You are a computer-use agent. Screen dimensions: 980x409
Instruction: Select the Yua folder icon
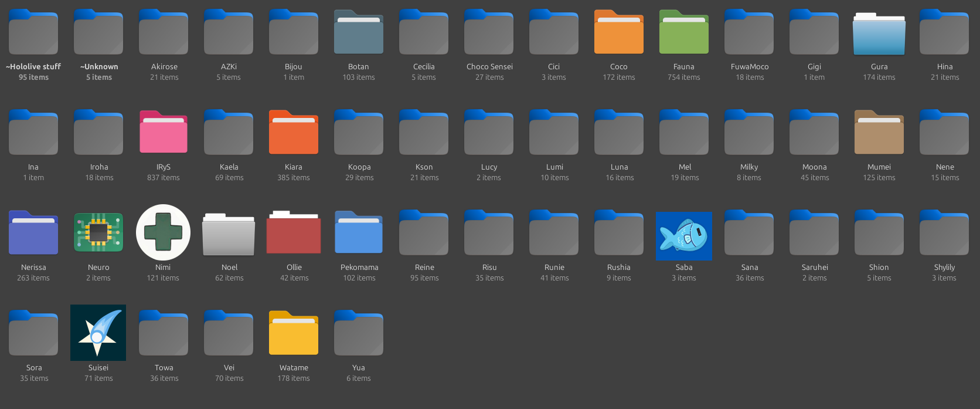point(359,333)
